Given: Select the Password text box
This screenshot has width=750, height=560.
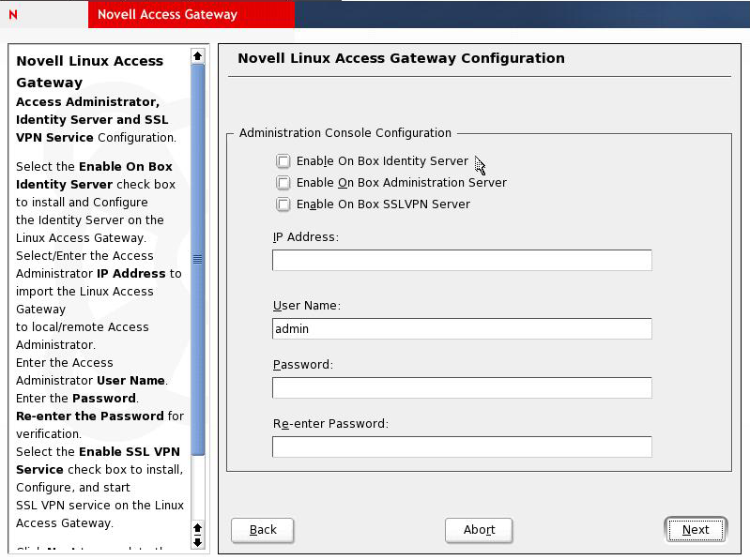Looking at the screenshot, I should tap(462, 388).
